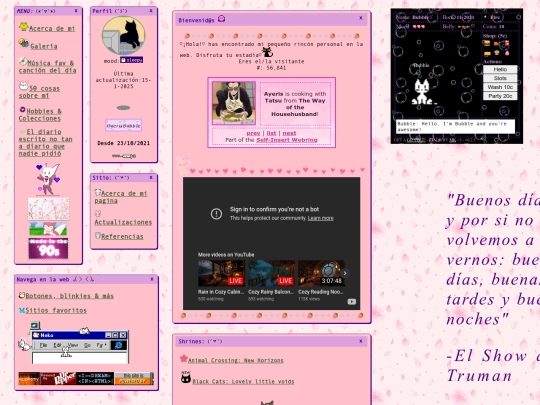
Task: Open Acerca de mi pagina link
Action: point(121,197)
